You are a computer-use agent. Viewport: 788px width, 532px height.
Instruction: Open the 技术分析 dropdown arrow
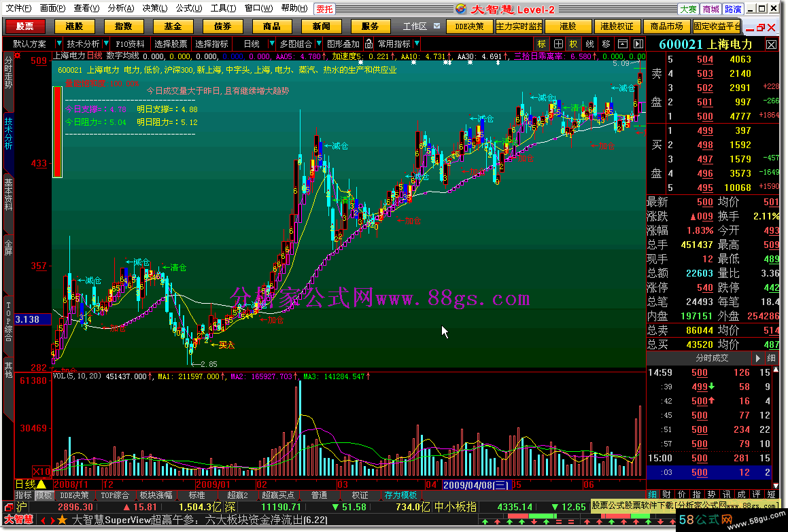pyautogui.click(x=106, y=43)
